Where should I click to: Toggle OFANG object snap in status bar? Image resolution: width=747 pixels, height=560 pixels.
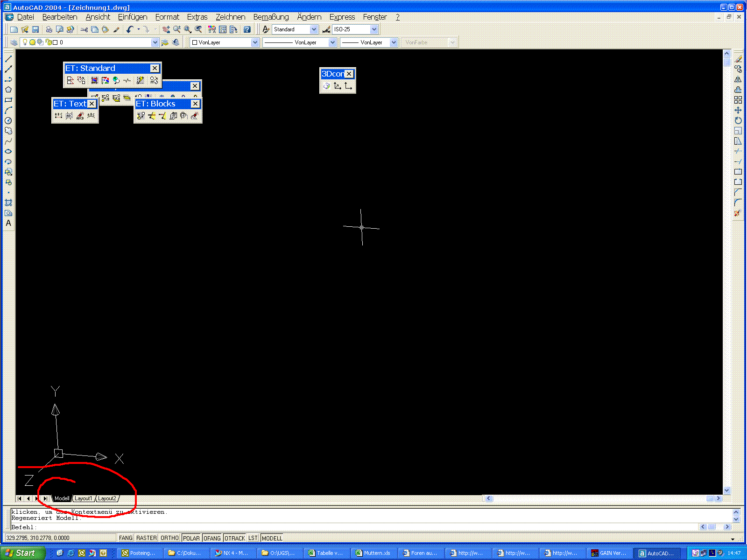click(212, 538)
